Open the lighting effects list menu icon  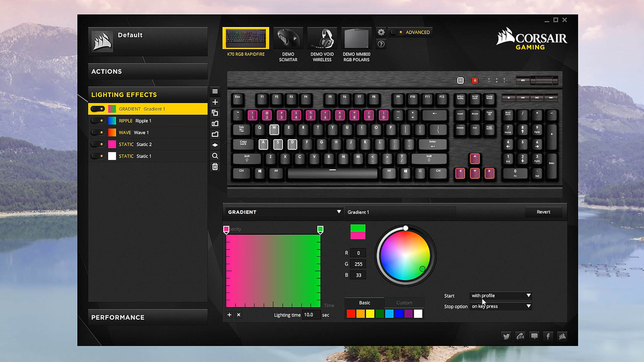215,91
